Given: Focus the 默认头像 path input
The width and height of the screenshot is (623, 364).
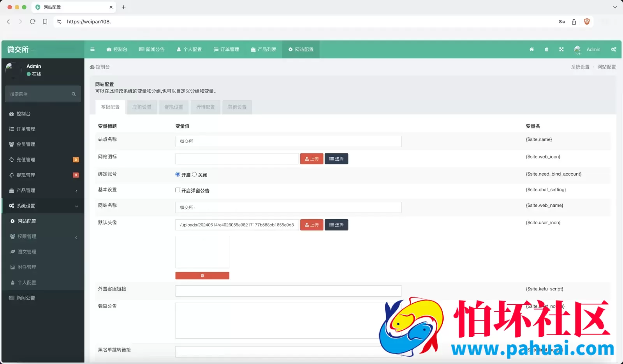Looking at the screenshot, I should (237, 225).
